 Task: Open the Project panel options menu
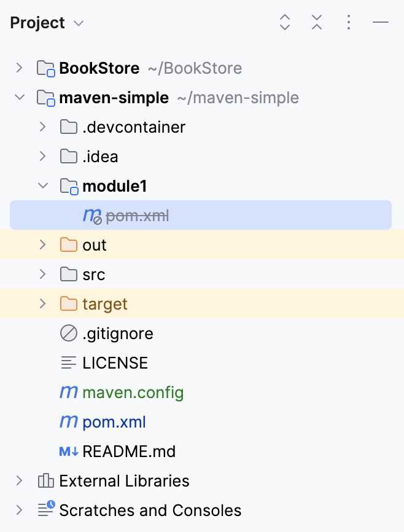348,23
